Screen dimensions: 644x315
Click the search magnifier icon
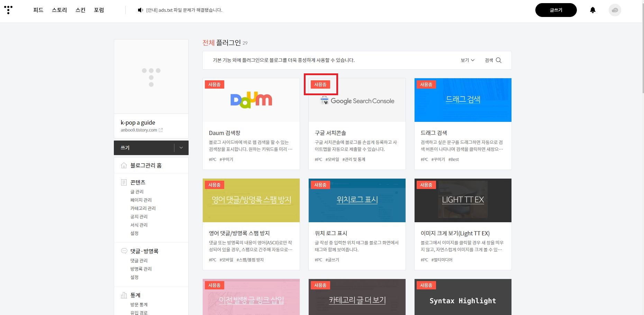(499, 60)
